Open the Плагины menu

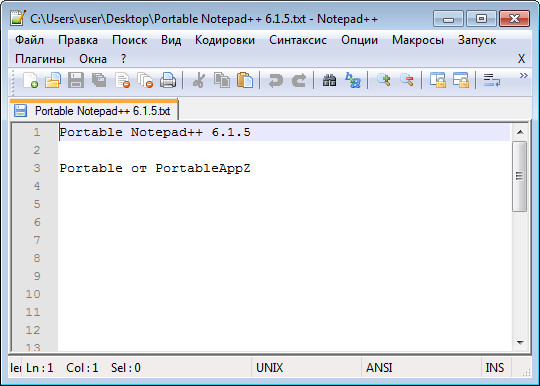40,59
